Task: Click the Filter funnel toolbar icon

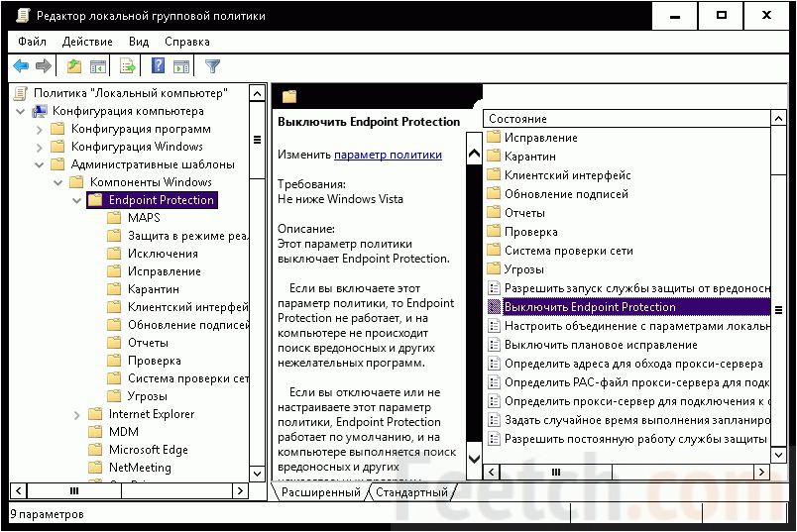Action: click(x=212, y=66)
